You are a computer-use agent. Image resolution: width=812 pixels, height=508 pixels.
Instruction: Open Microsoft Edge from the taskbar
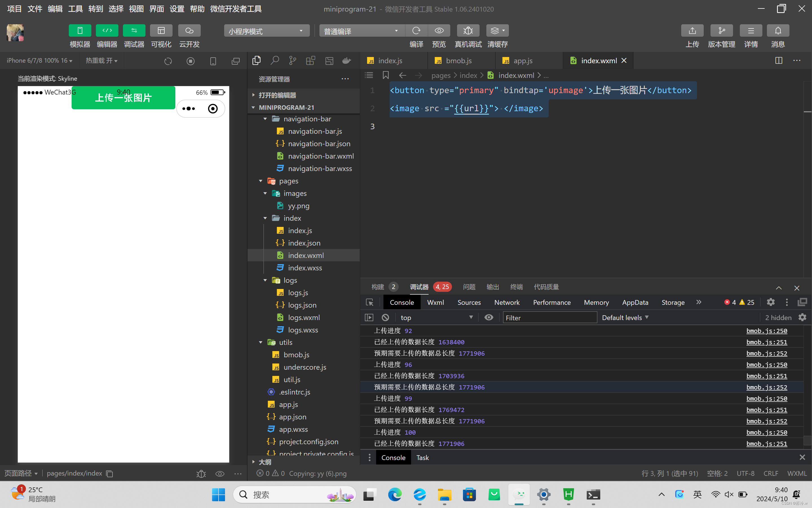click(x=395, y=494)
